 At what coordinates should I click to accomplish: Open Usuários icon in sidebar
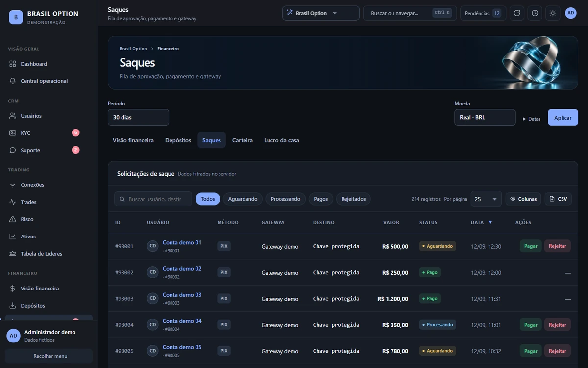[x=13, y=116]
